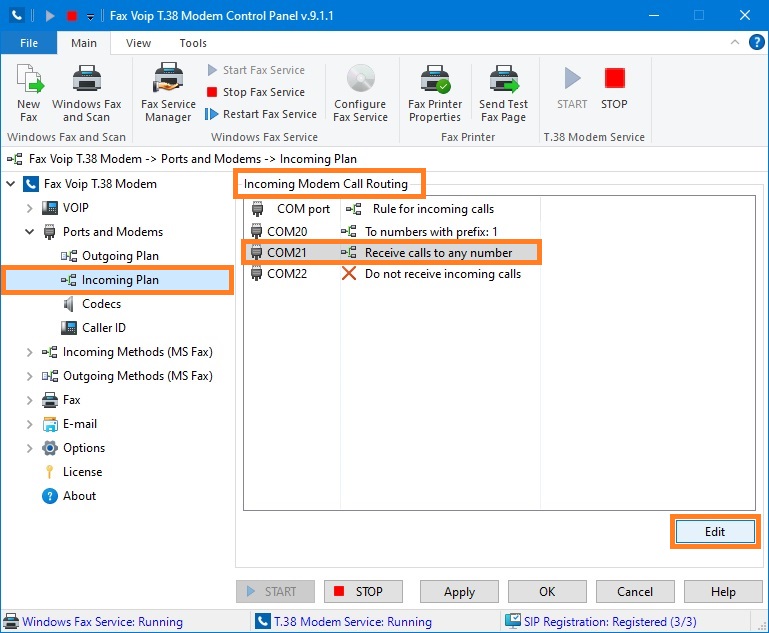Click ribbon STOP modem service icon
769x633 pixels.
click(x=615, y=78)
